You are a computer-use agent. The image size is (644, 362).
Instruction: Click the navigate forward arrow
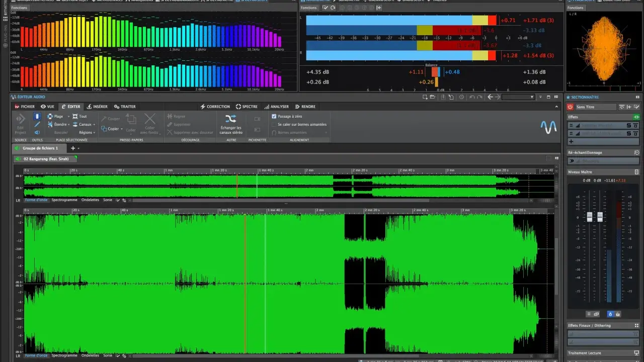[498, 97]
